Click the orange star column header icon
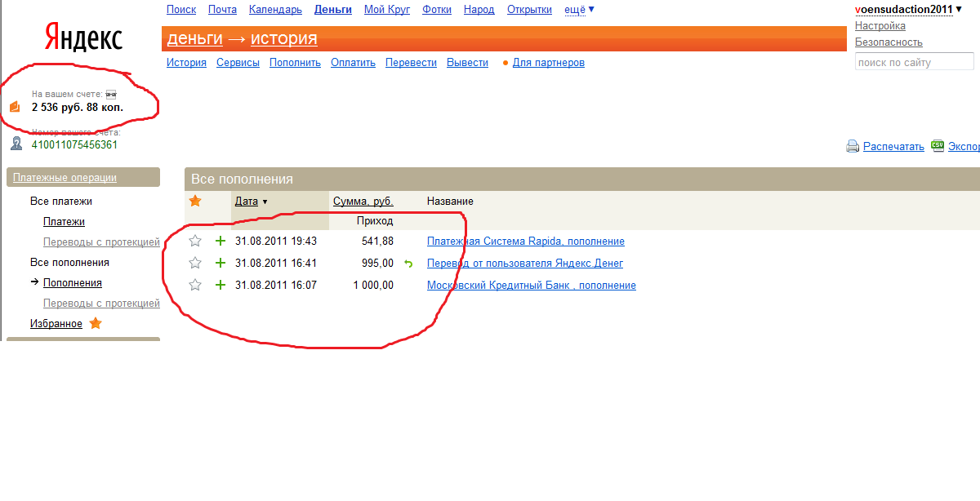This screenshot has height=501, width=980. [195, 201]
